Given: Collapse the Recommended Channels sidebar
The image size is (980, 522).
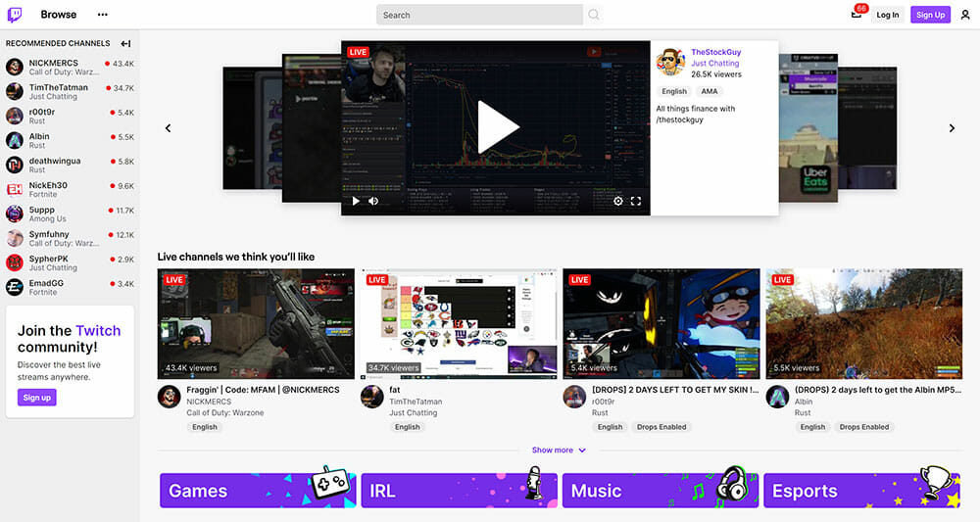Looking at the screenshot, I should pyautogui.click(x=125, y=43).
